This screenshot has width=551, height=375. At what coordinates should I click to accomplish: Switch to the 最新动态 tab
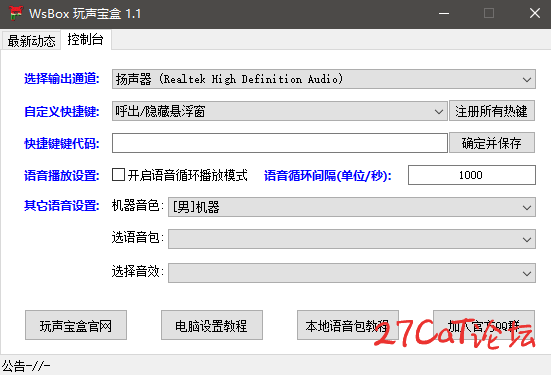pyautogui.click(x=31, y=41)
